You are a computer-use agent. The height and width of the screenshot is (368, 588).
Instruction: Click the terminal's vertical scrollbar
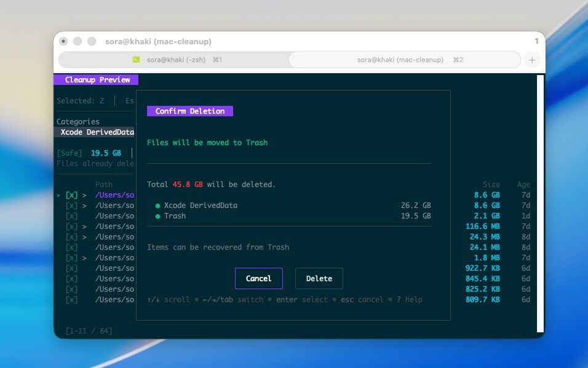tap(541, 203)
